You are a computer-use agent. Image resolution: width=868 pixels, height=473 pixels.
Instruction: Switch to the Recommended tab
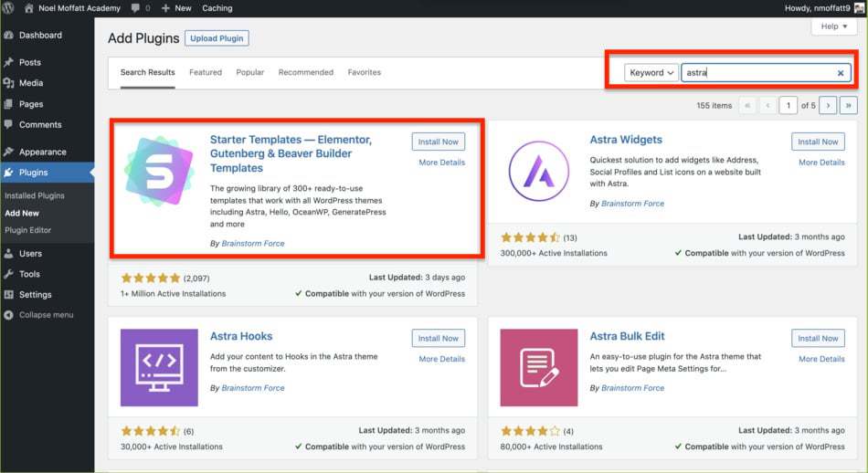305,72
